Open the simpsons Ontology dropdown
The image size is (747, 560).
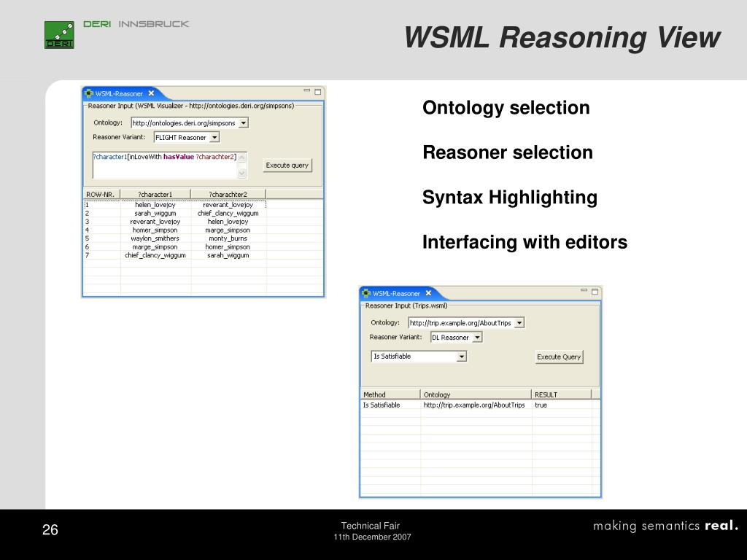click(x=244, y=122)
